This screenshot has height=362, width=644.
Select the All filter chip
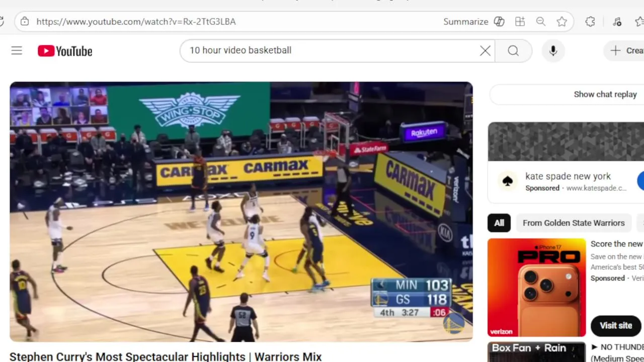point(499,223)
